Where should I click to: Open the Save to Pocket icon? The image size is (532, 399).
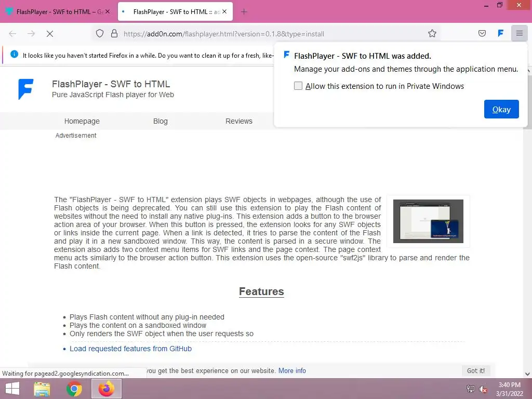coord(482,33)
